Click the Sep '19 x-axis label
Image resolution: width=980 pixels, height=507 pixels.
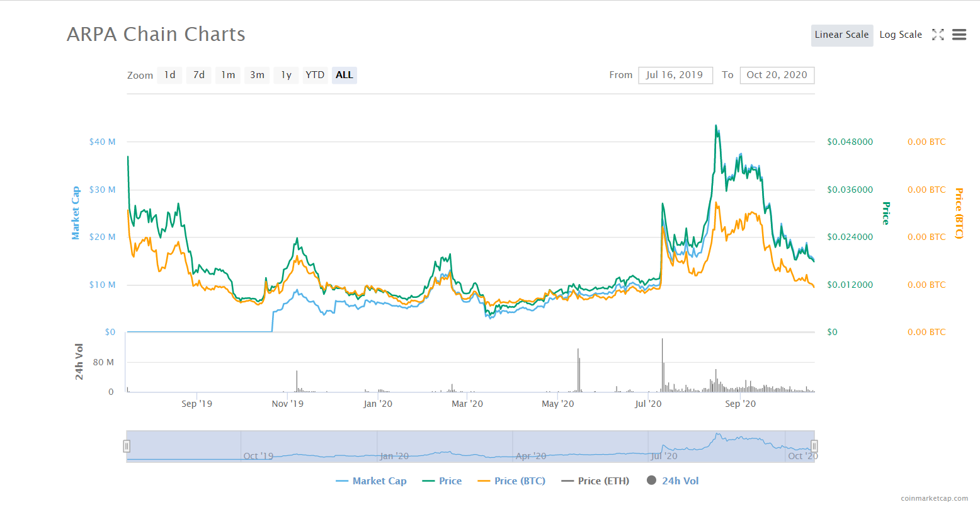[197, 404]
